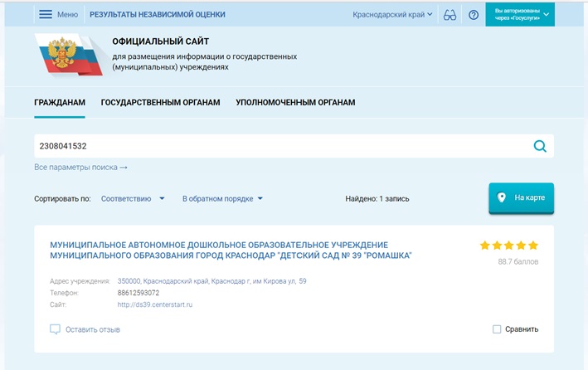Expand the Госуслуги authorization dropdown
588x370 pixels.
coord(520,15)
